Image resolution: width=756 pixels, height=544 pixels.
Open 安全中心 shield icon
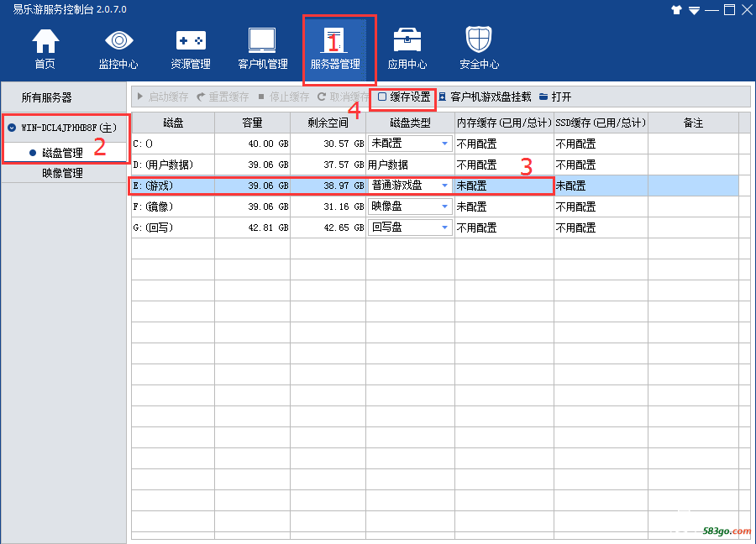tap(479, 48)
